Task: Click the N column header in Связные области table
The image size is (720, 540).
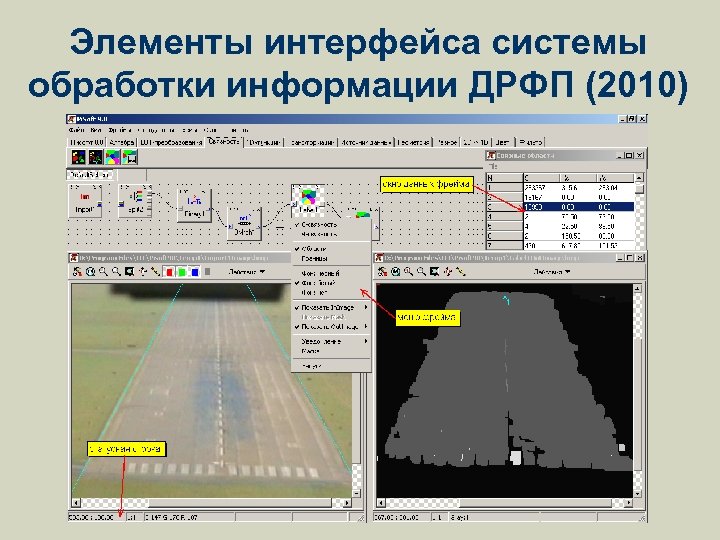Action: point(505,178)
